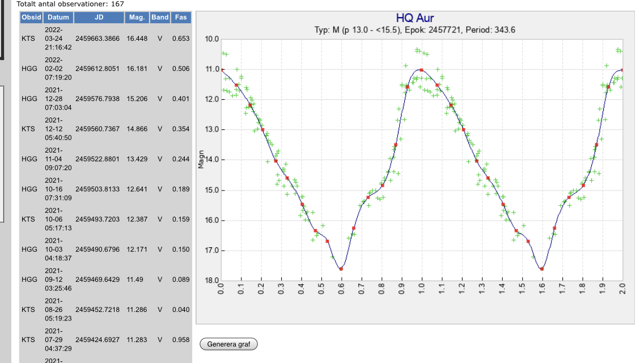Select the JD column header

tap(99, 18)
